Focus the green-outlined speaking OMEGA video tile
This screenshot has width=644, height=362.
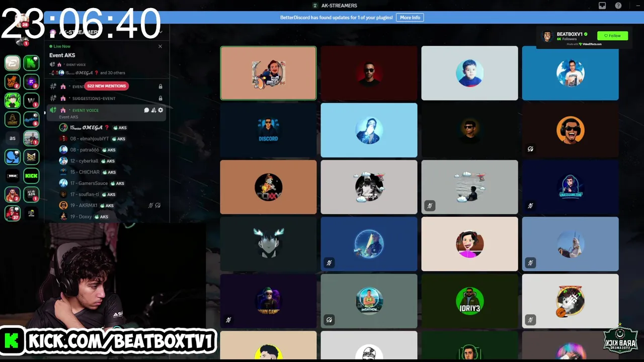coord(268,73)
